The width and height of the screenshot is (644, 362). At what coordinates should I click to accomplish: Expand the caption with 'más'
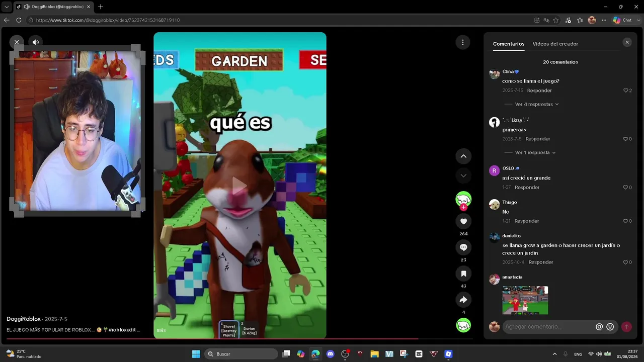[x=161, y=330]
